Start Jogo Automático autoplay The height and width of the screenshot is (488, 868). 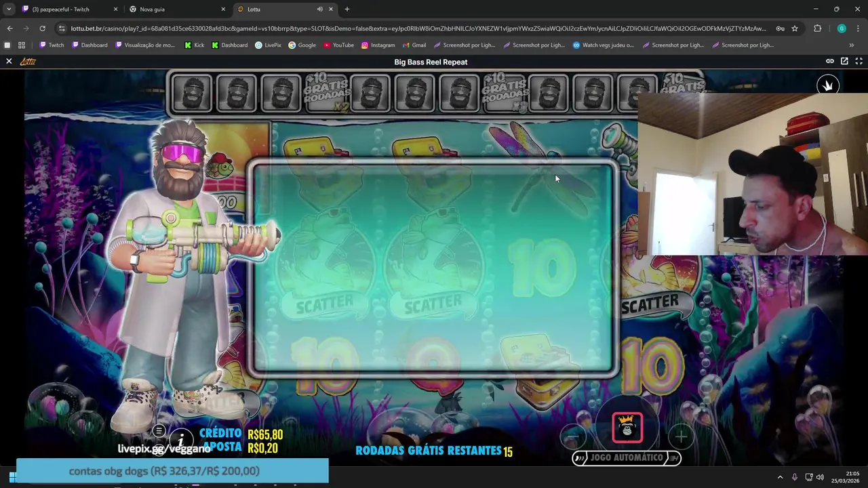[627, 458]
